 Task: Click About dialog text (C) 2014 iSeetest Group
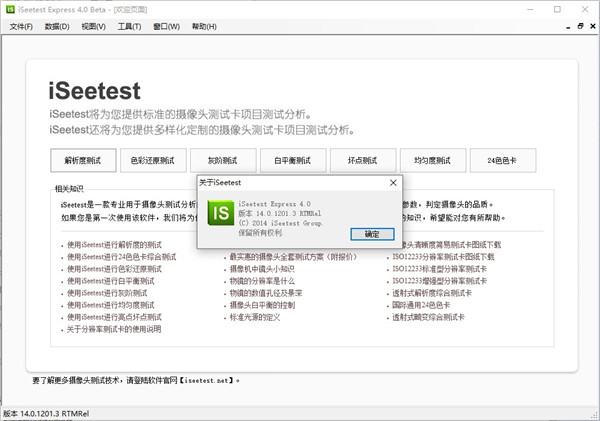point(280,223)
